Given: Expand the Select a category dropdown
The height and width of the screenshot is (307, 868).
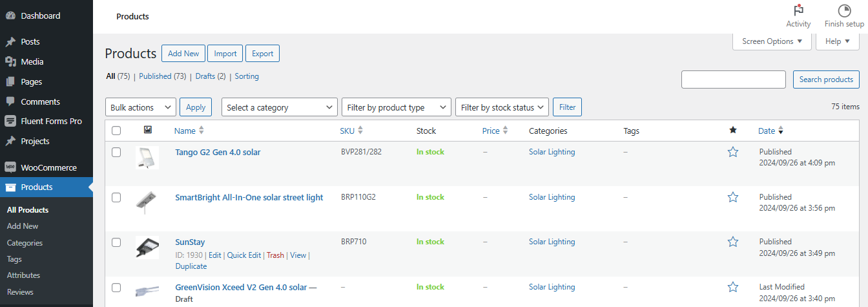Looking at the screenshot, I should (279, 107).
